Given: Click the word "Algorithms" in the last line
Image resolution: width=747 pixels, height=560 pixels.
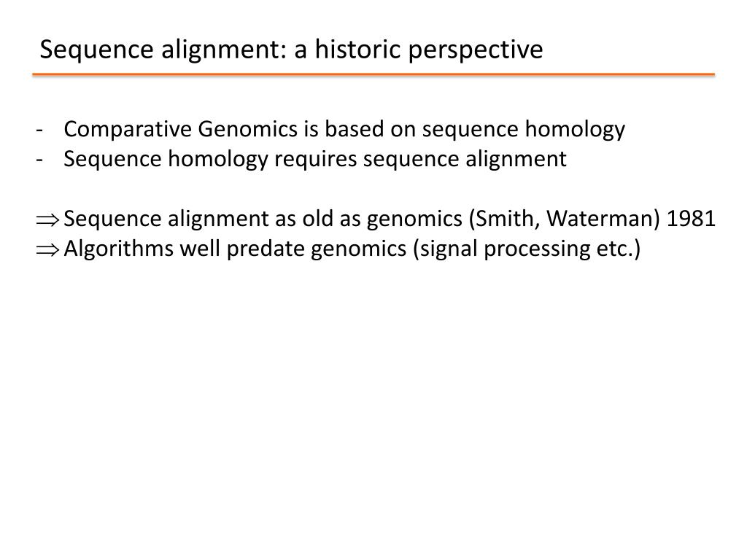Looking at the screenshot, I should point(119,249).
